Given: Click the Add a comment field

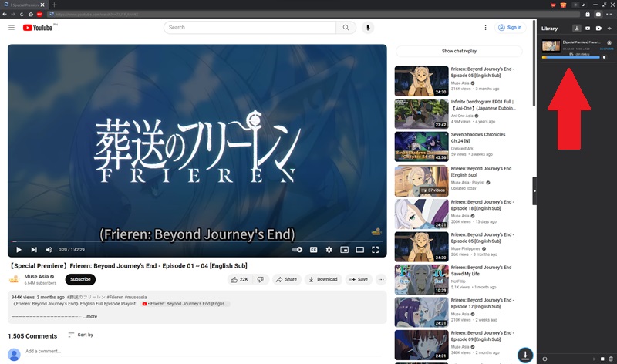Looking at the screenshot, I should (204, 352).
